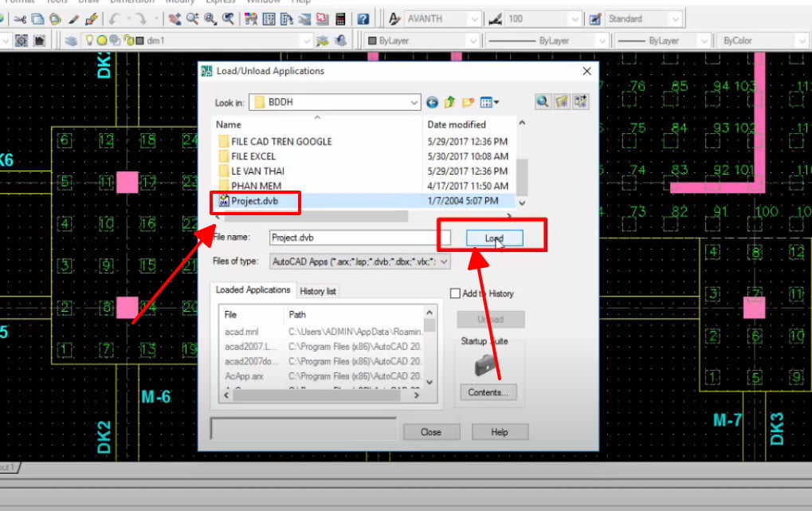Screen dimensions: 812x511
Task: Open the QuickCalc calculator icon
Action: coord(340,19)
